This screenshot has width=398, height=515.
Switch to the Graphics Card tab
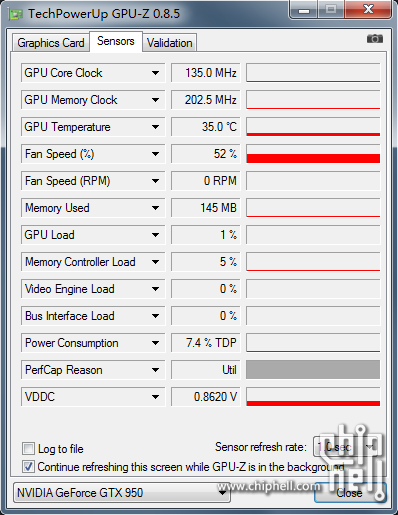click(x=51, y=43)
